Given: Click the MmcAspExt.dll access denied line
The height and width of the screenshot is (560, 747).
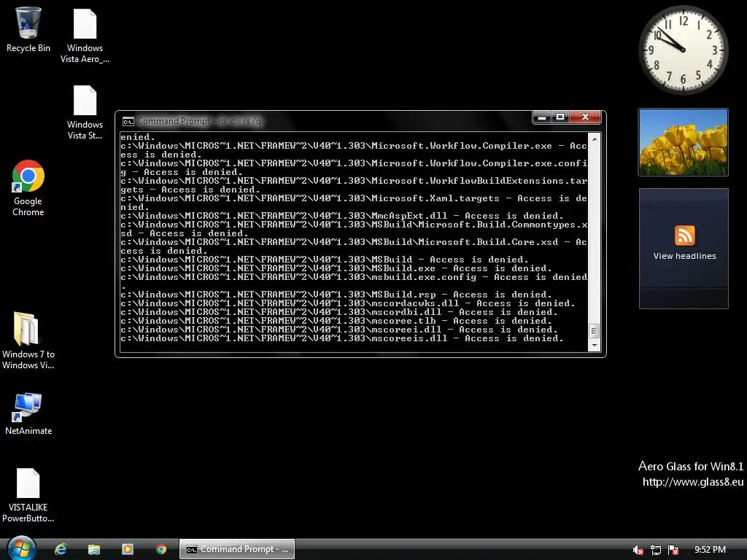Looking at the screenshot, I should (x=341, y=216).
